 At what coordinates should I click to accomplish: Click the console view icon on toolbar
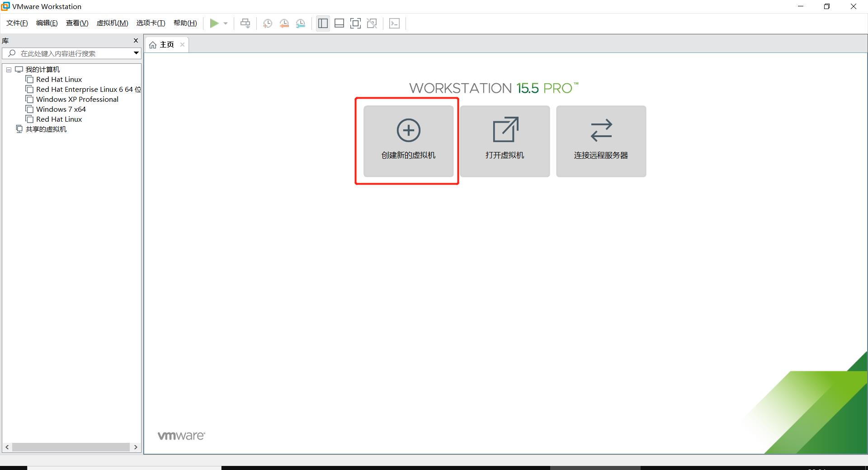coord(394,23)
